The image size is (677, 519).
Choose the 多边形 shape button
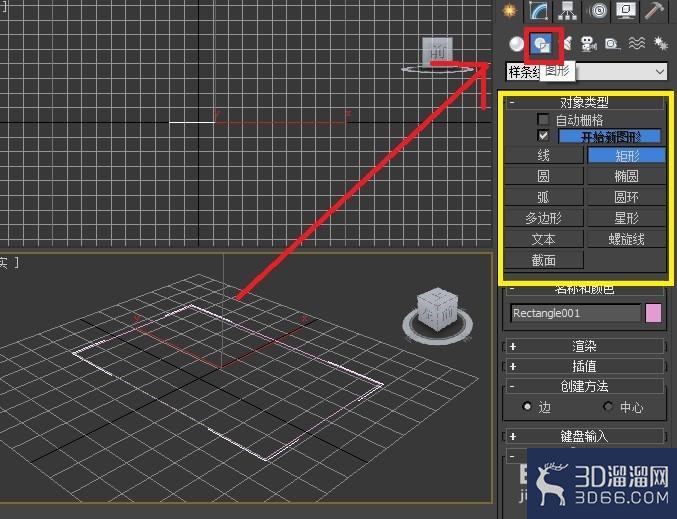tap(544, 218)
